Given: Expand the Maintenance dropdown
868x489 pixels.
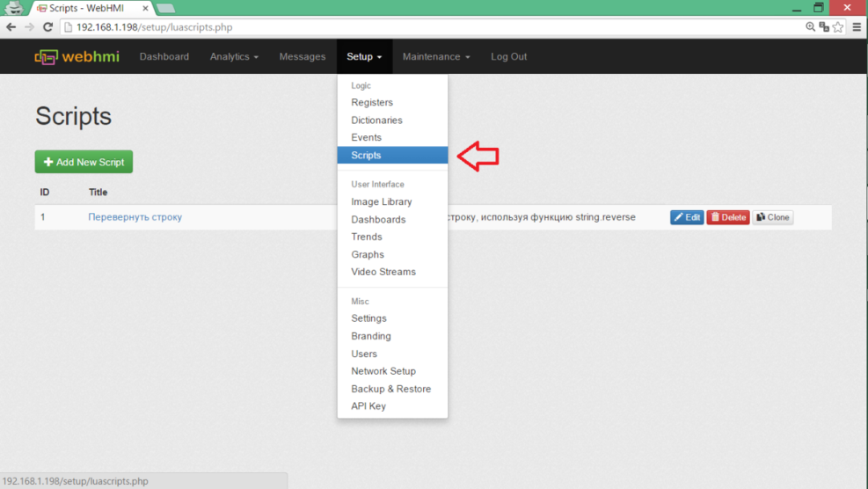Looking at the screenshot, I should pyautogui.click(x=436, y=56).
